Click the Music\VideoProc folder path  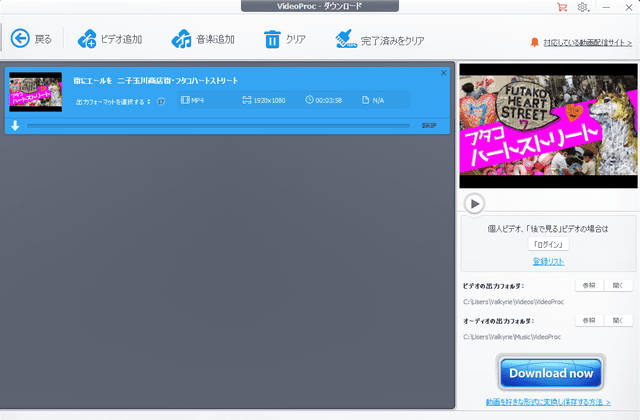tap(512, 337)
